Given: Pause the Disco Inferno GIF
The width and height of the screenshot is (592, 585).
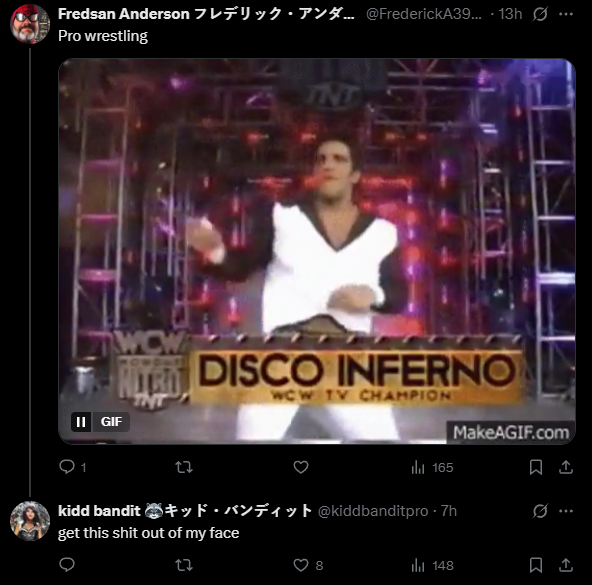Looking at the screenshot, I should point(81,421).
